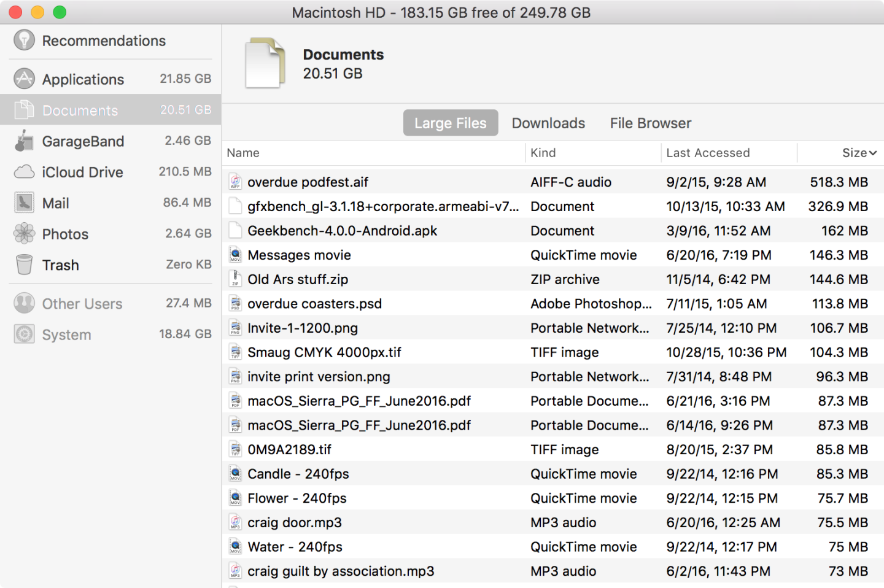Click the Photos flower icon

pos(23,234)
